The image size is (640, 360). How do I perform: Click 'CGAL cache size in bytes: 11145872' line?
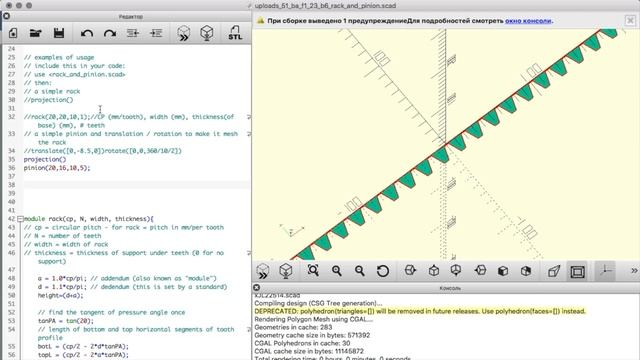309,351
